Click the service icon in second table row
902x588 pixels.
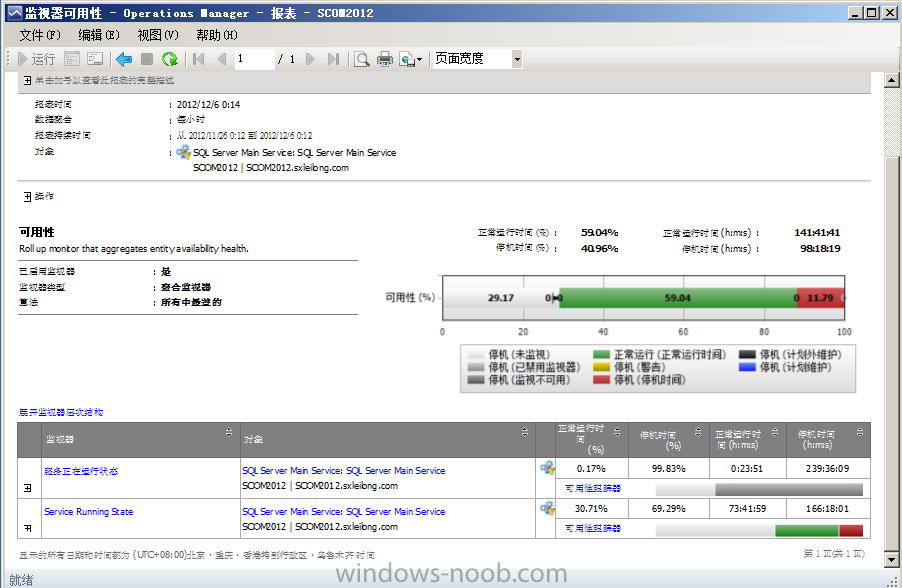(547, 508)
